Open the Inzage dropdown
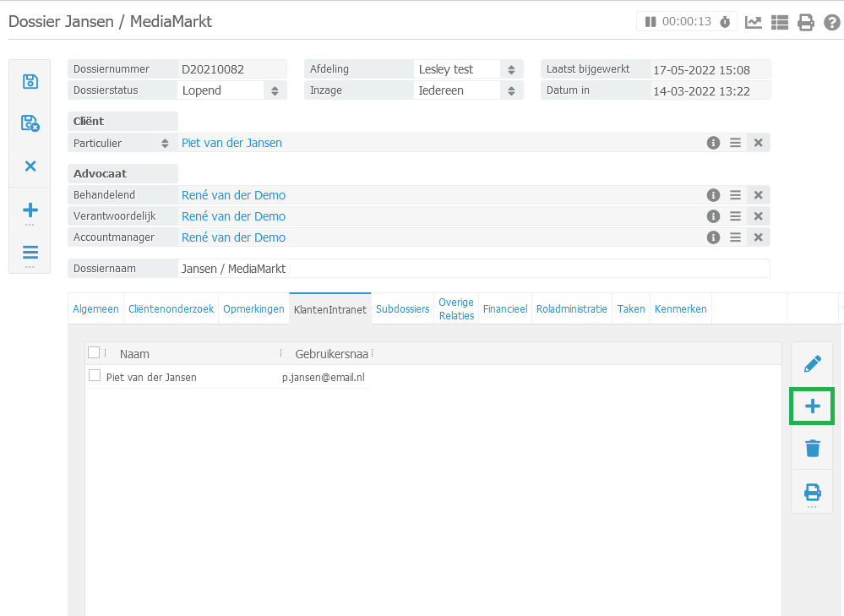The image size is (844, 616). [511, 90]
